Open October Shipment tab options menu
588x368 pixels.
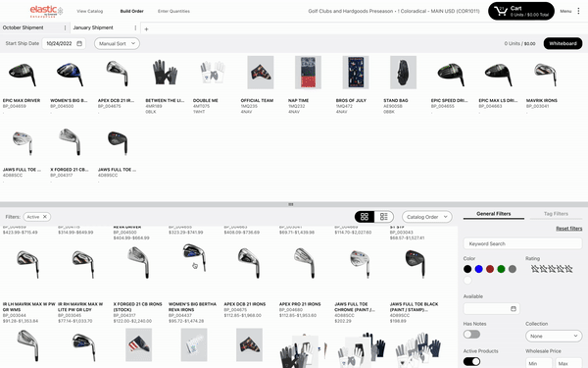(66, 27)
